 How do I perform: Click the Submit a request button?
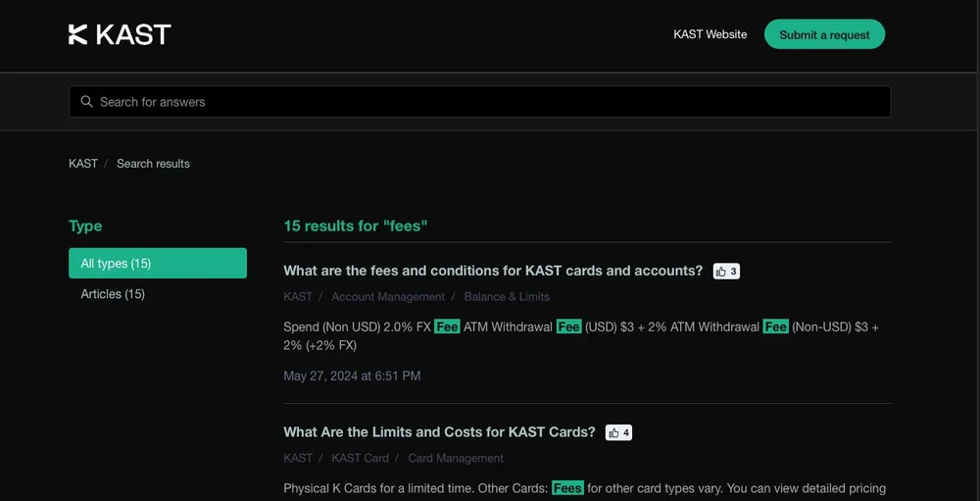point(824,34)
